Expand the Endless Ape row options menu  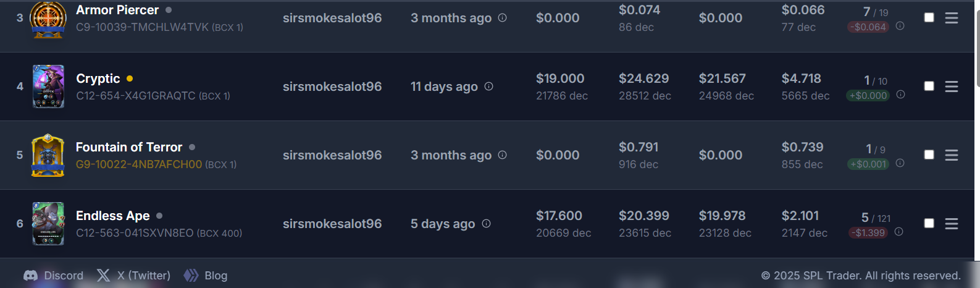(952, 224)
